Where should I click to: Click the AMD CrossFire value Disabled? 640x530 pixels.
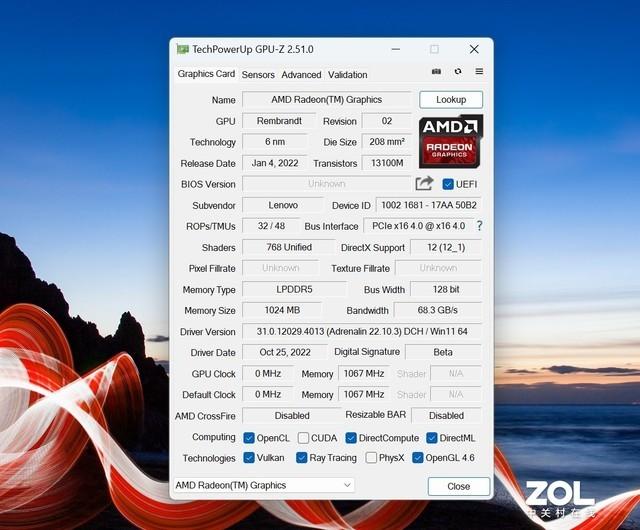292,415
